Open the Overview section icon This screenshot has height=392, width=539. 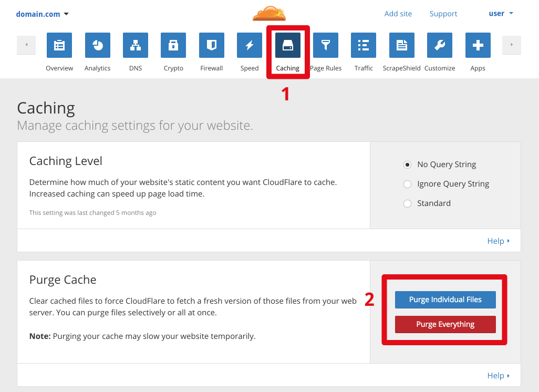point(59,45)
